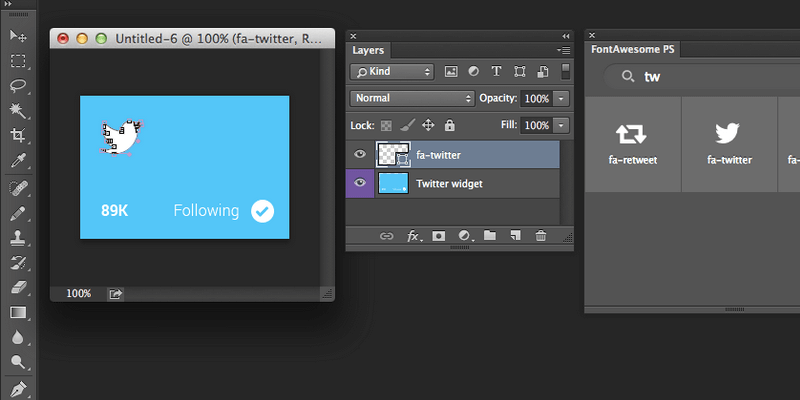Click the Fill percentage field

[x=536, y=125]
